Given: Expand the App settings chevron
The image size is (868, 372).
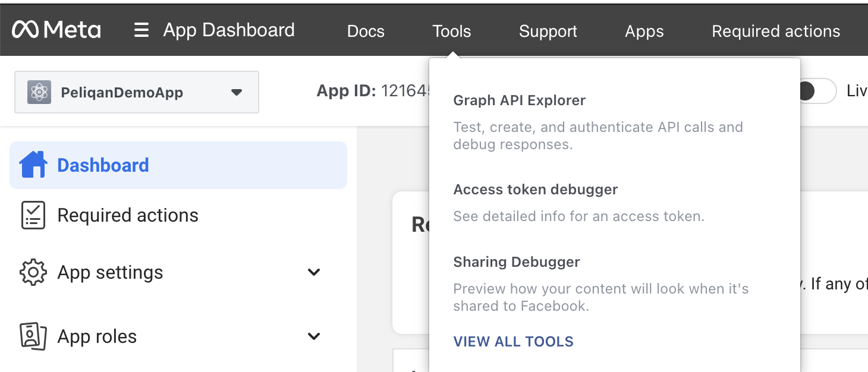Looking at the screenshot, I should [314, 272].
